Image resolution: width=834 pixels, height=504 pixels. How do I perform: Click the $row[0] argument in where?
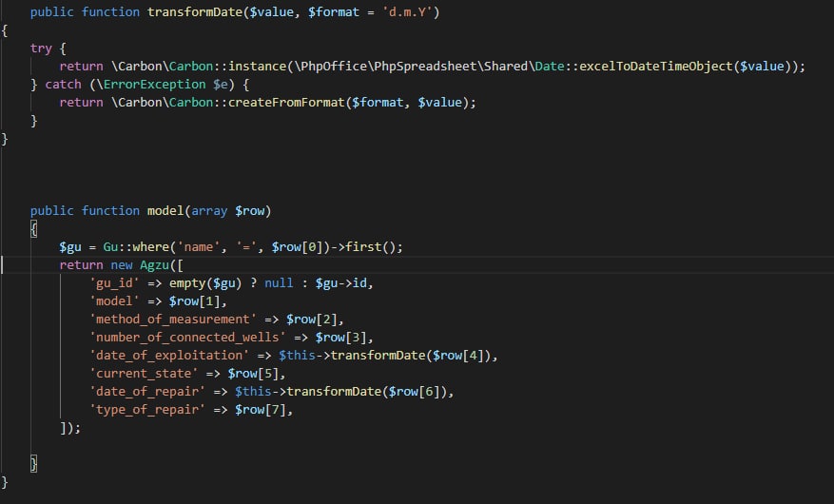pos(297,247)
